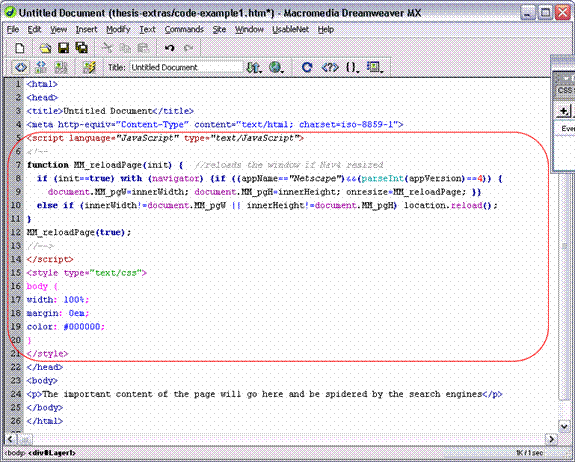Click the '</html>' closing tag line
Viewport: 575px width, 462px height.
[44, 421]
